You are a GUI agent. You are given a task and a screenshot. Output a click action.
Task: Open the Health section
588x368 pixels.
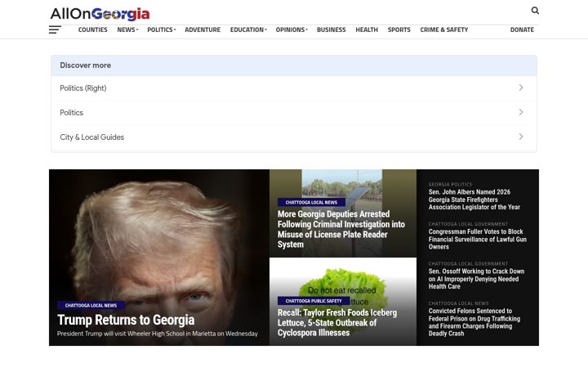pyautogui.click(x=367, y=29)
